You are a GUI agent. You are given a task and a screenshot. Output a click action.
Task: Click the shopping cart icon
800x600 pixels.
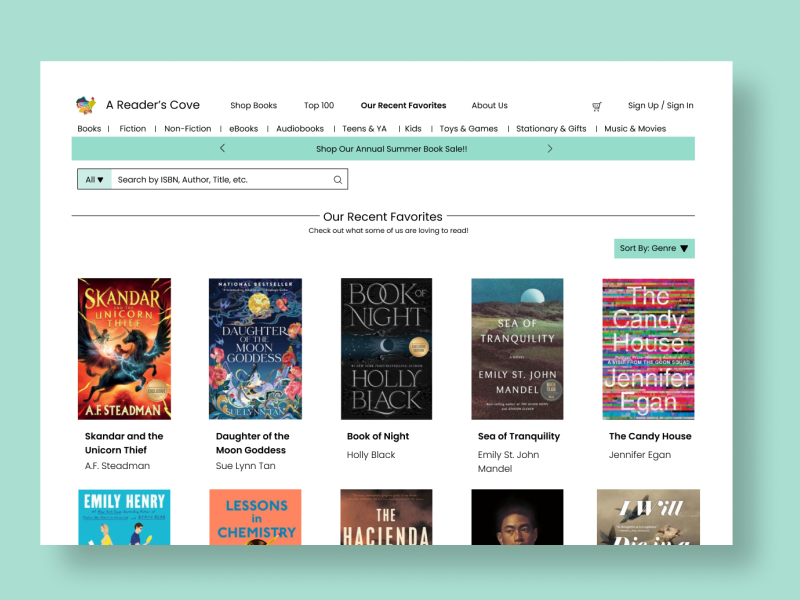tap(597, 105)
